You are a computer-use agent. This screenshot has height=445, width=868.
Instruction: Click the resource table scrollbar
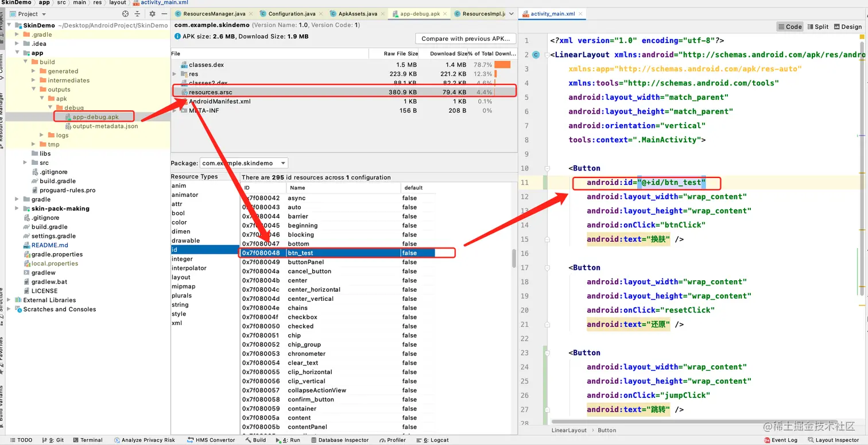514,258
